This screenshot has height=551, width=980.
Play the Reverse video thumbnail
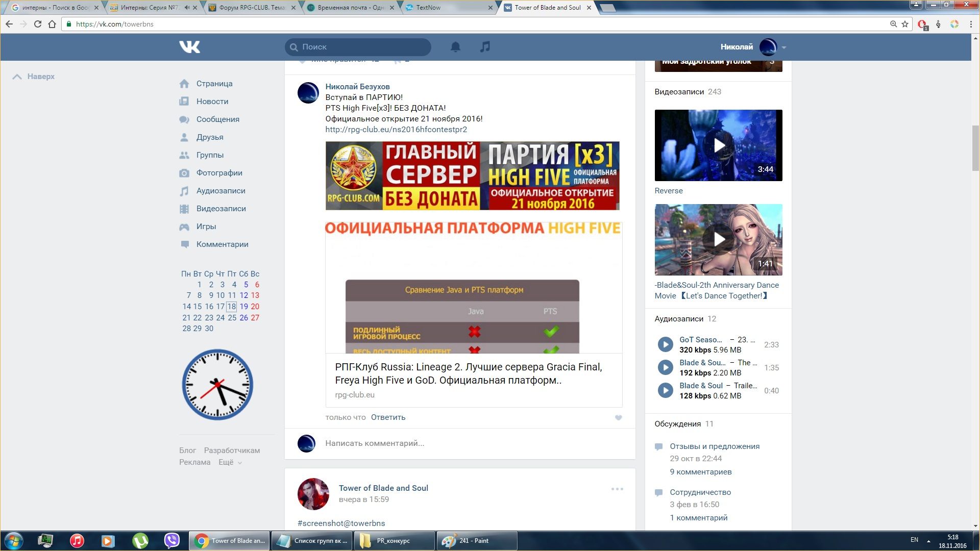tap(718, 145)
